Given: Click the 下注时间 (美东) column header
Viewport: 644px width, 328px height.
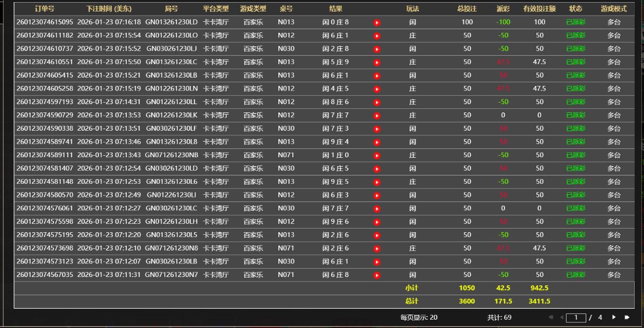Looking at the screenshot, I should tap(109, 9).
